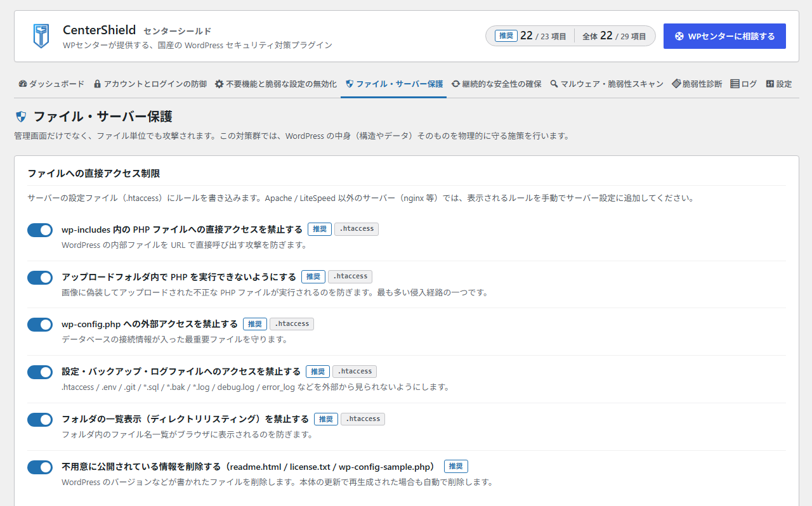Click the 推奨 22 / 23 項目 counter
The width and height of the screenshot is (812, 506).
pos(530,36)
